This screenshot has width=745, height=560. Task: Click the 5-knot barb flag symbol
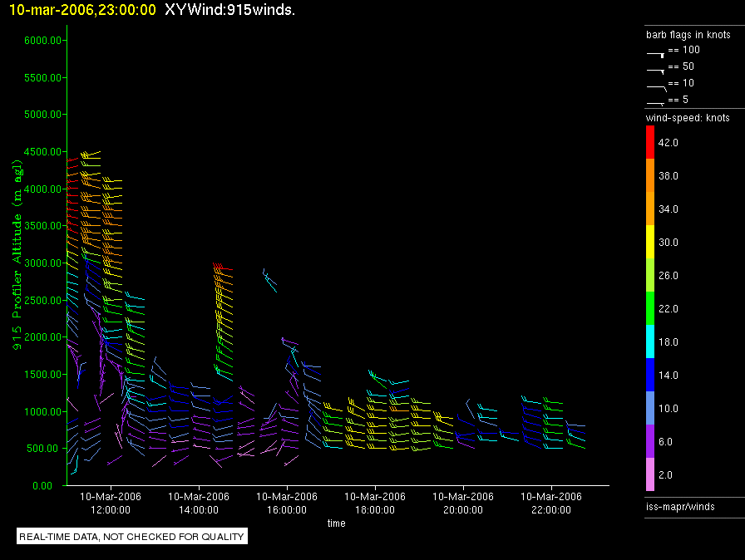[x=656, y=102]
